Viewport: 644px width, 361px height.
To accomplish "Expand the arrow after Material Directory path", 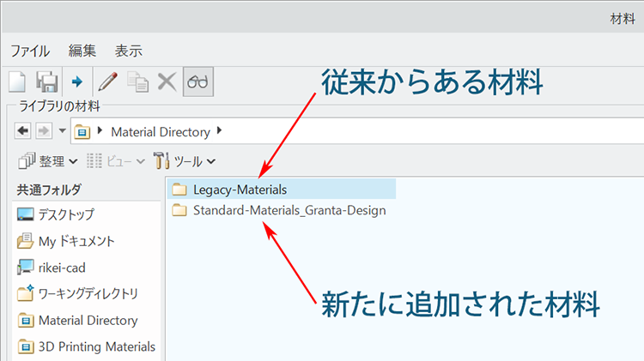I will click(219, 132).
